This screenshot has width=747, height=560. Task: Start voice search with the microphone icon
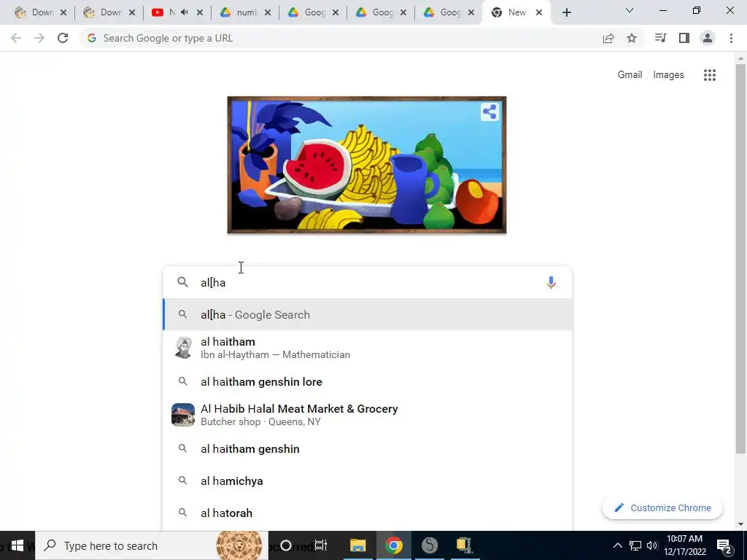click(551, 282)
